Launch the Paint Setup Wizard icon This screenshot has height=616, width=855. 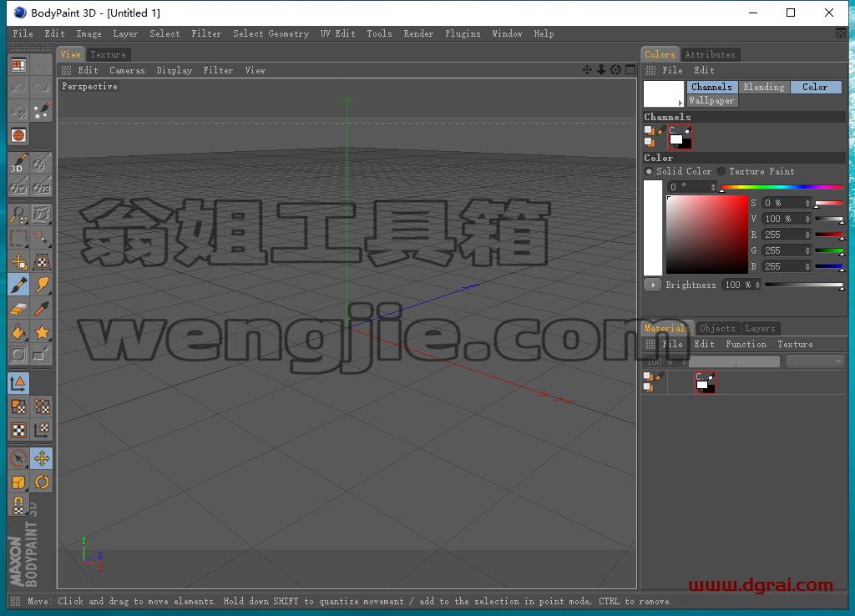coord(42,111)
